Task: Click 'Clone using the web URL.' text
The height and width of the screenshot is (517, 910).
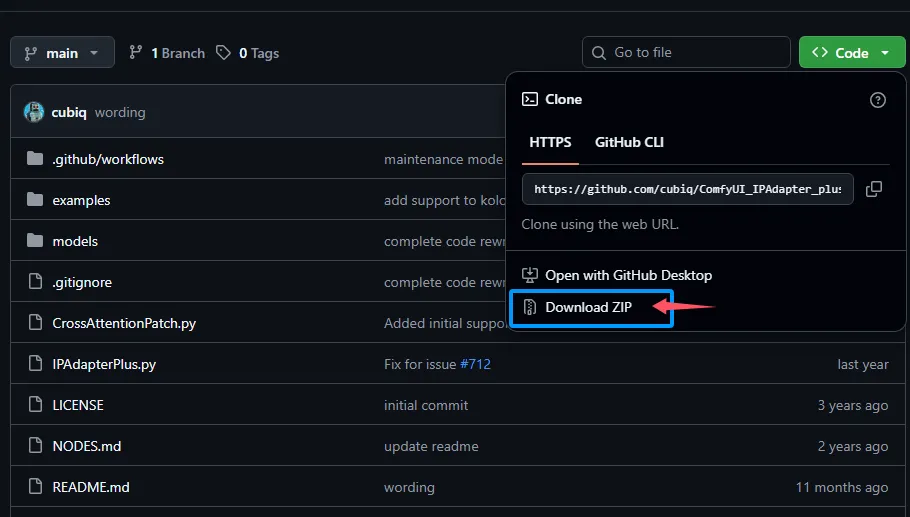Action: pyautogui.click(x=600, y=224)
